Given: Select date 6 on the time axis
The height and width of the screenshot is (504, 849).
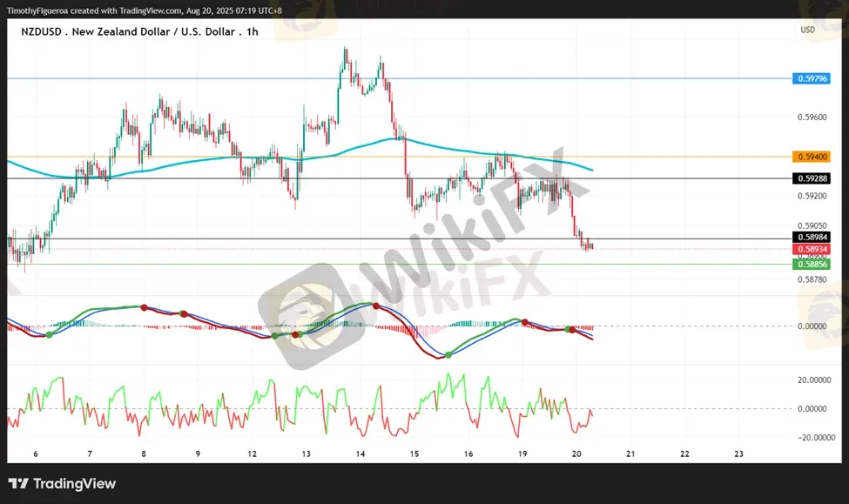Looking at the screenshot, I should pyautogui.click(x=36, y=454).
